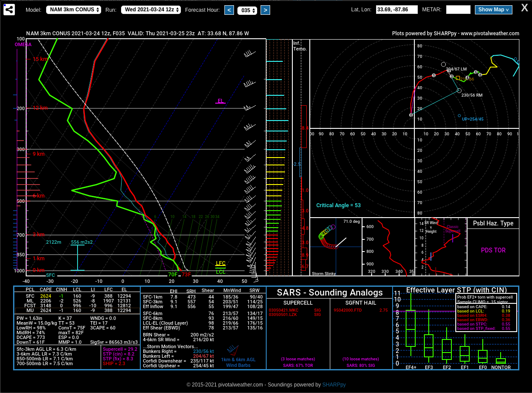Click the Critical Angle = 53 text

[338, 205]
